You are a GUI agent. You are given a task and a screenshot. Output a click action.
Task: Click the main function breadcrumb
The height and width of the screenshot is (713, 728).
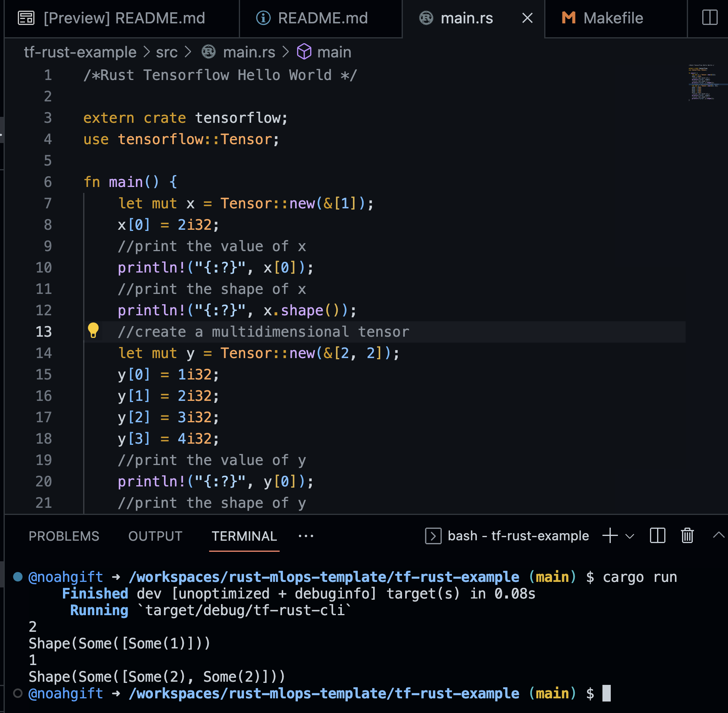tap(334, 52)
